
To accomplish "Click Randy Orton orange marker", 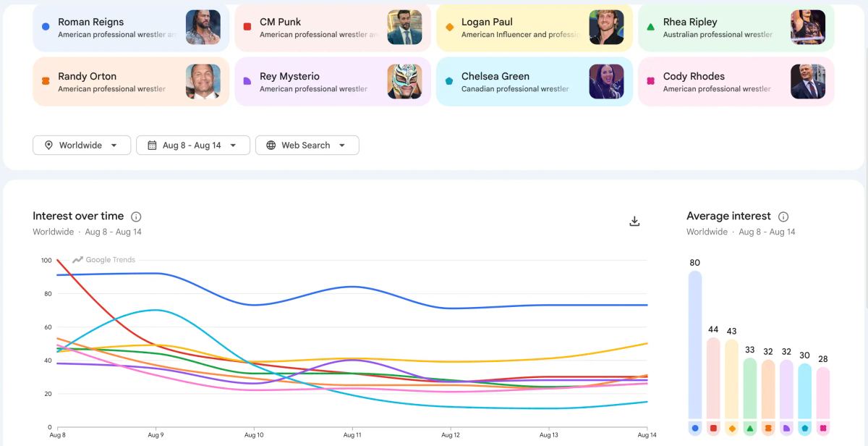I will (46, 81).
